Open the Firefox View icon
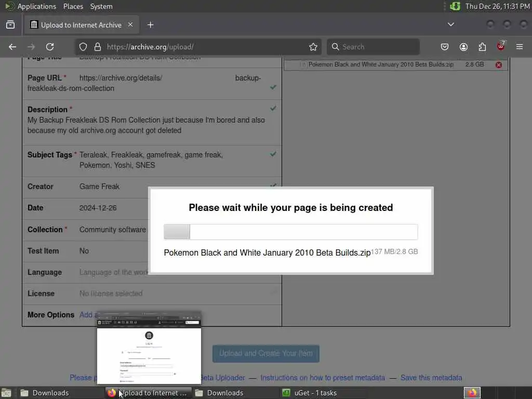The height and width of the screenshot is (399, 532). click(x=10, y=25)
